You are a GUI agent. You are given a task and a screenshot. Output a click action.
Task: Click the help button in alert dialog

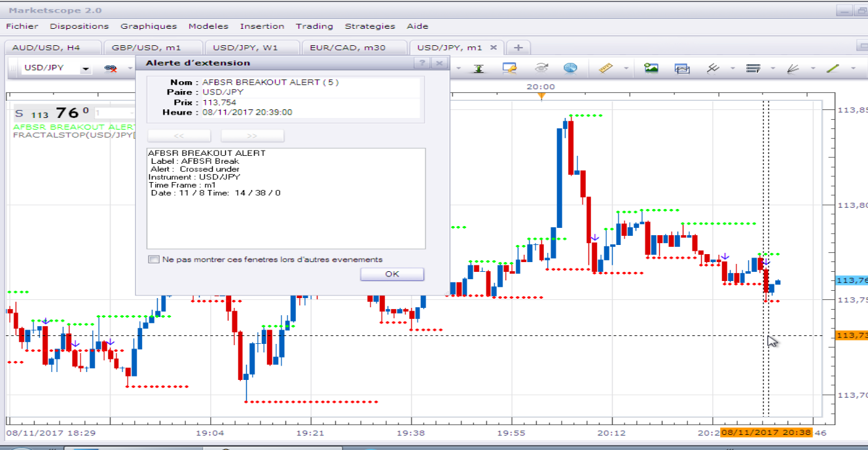(x=422, y=63)
